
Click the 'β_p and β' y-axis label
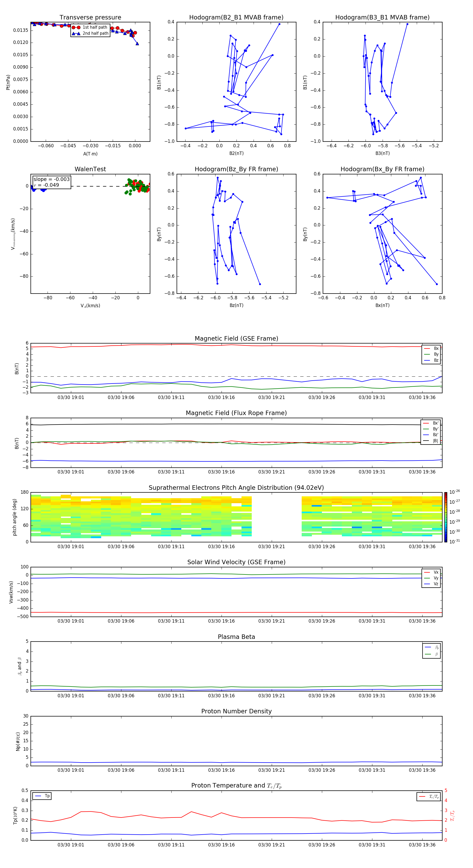pos(19,666)
